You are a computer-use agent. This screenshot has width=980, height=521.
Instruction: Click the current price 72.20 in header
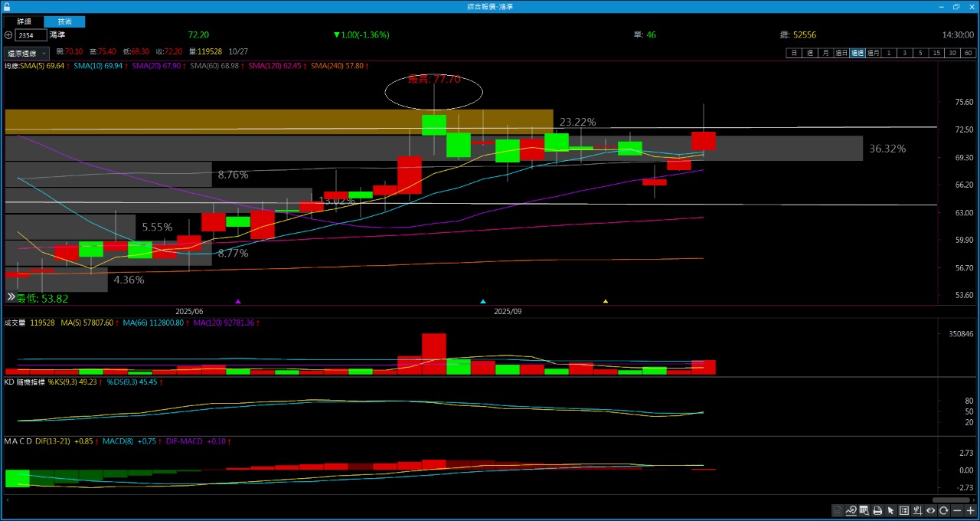click(x=198, y=34)
